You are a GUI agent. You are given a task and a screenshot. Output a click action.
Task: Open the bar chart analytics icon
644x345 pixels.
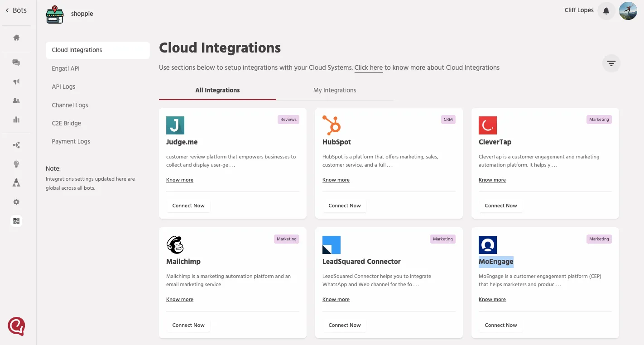pyautogui.click(x=16, y=120)
